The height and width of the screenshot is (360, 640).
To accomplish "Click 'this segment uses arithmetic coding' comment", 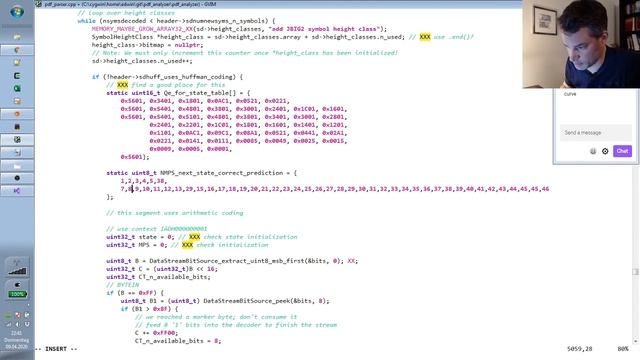I will click(x=180, y=213).
